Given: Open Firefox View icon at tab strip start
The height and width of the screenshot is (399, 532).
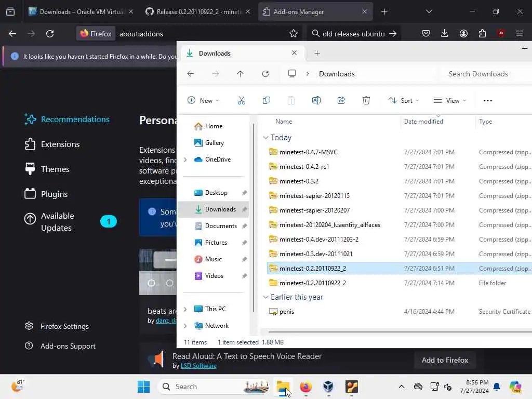Looking at the screenshot, I should [10, 11].
